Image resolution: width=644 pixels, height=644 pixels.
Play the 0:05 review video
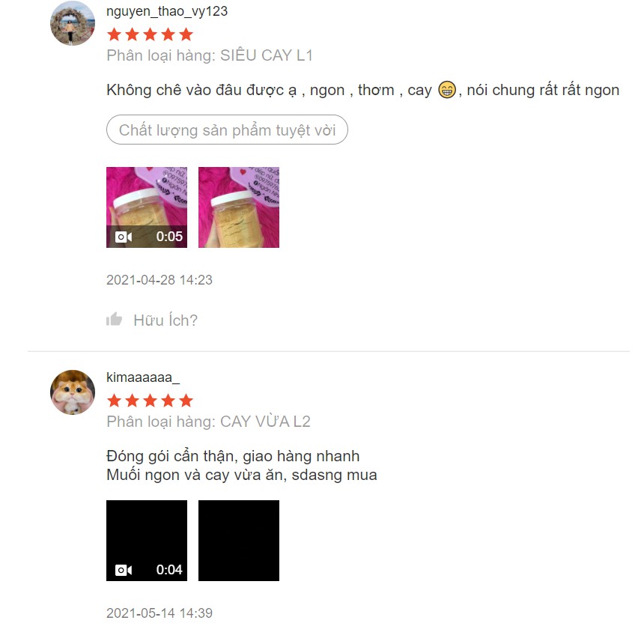pos(147,207)
